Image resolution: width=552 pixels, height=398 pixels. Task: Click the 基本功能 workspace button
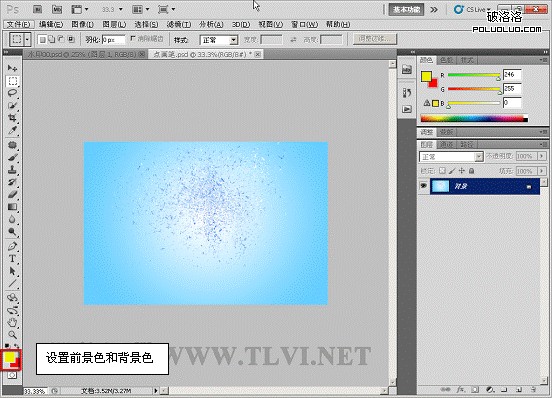coord(406,10)
